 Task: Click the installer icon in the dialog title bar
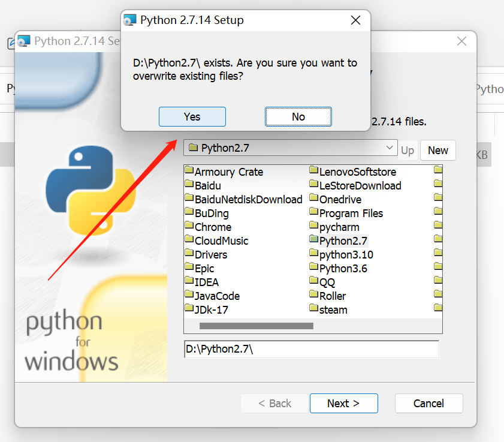coord(130,20)
